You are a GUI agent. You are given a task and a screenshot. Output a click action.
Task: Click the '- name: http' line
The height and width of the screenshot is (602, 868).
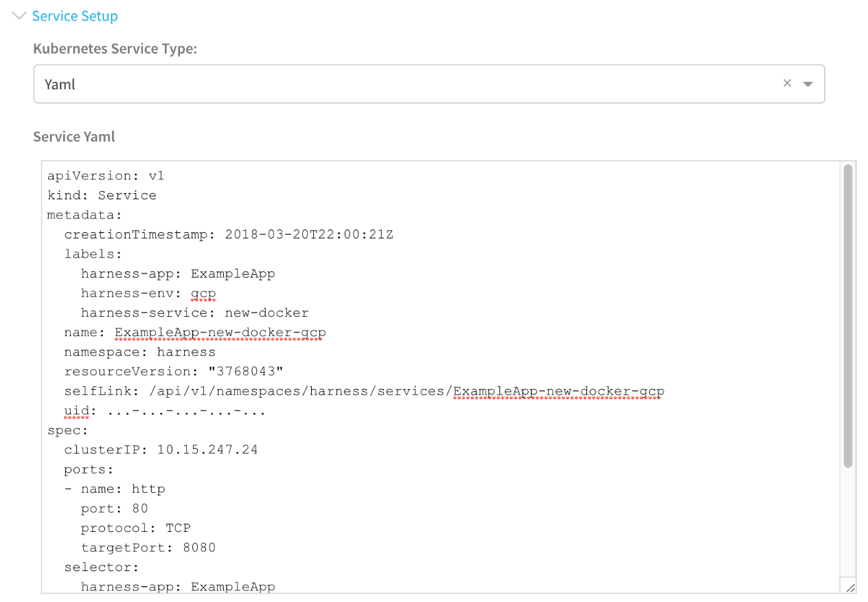pyautogui.click(x=115, y=489)
